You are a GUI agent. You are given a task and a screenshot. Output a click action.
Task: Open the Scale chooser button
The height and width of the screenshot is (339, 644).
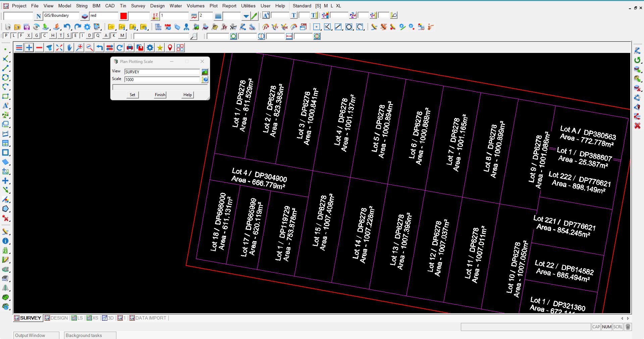click(x=205, y=79)
